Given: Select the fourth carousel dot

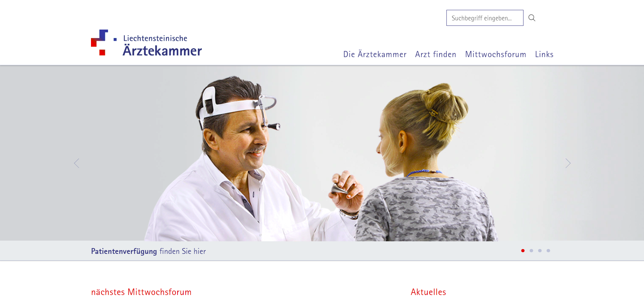Looking at the screenshot, I should click(548, 251).
